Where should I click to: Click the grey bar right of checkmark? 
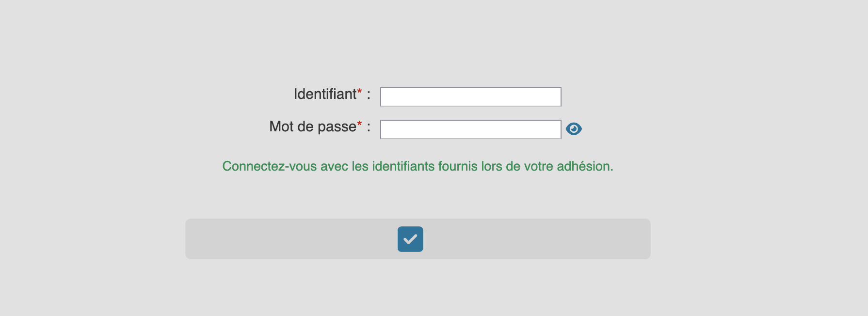537,239
